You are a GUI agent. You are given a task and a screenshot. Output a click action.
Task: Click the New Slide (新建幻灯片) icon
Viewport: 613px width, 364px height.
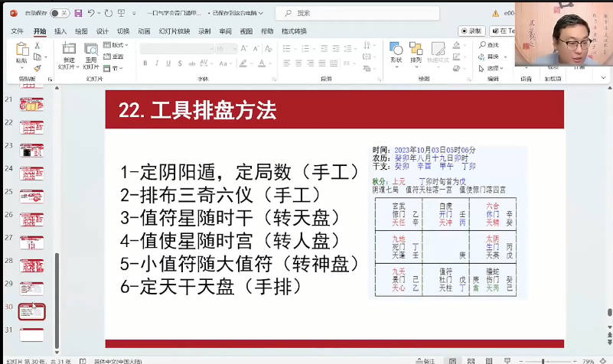[69, 52]
